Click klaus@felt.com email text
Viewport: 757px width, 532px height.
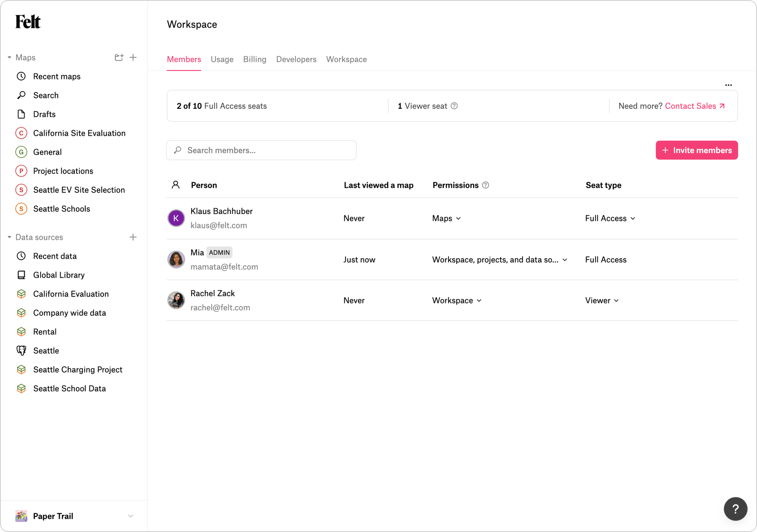[x=219, y=226]
